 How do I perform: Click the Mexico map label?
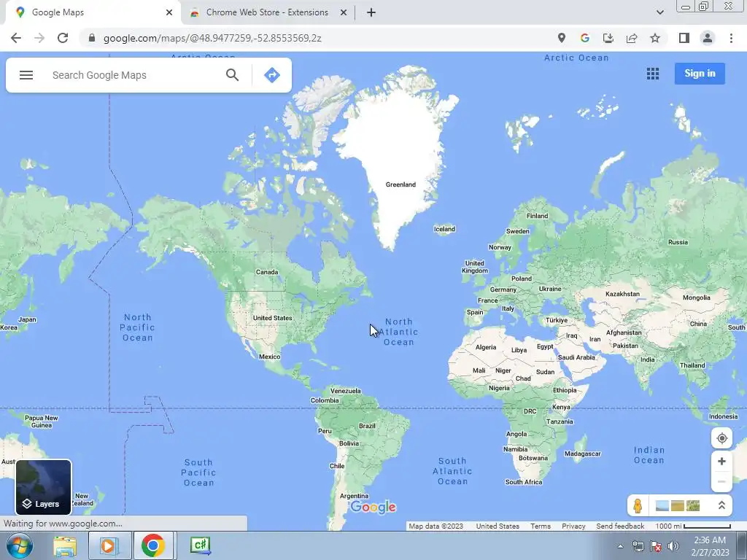[x=270, y=356]
